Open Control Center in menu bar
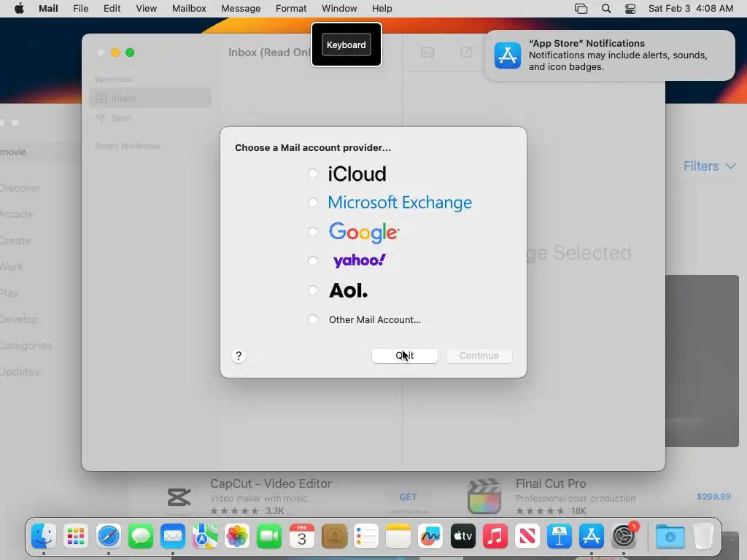The height and width of the screenshot is (560, 747). pyautogui.click(x=630, y=9)
